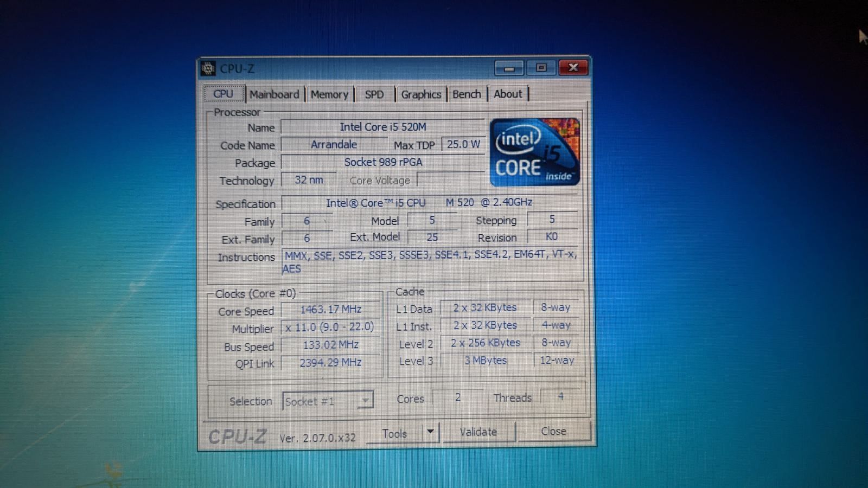Open the Mainboard tab
The width and height of the screenshot is (868, 488).
275,94
